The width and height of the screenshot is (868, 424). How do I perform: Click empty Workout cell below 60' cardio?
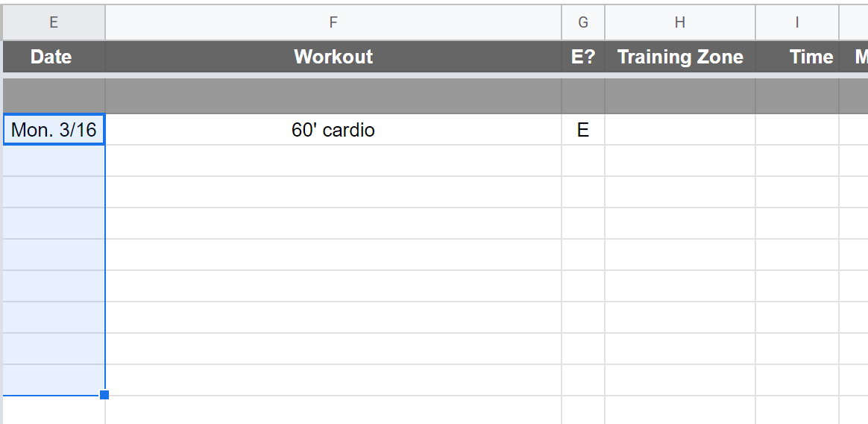point(333,161)
